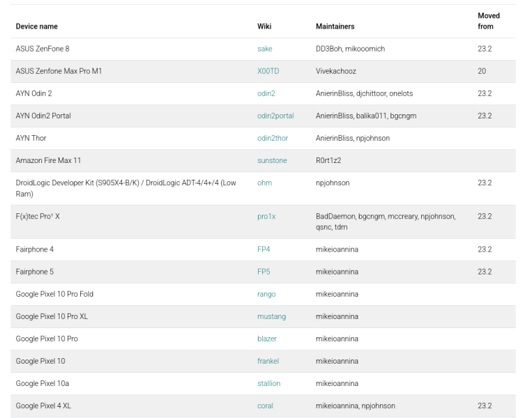Open the pro1x wiki link
Screen dimensions: 532x418
266,216
